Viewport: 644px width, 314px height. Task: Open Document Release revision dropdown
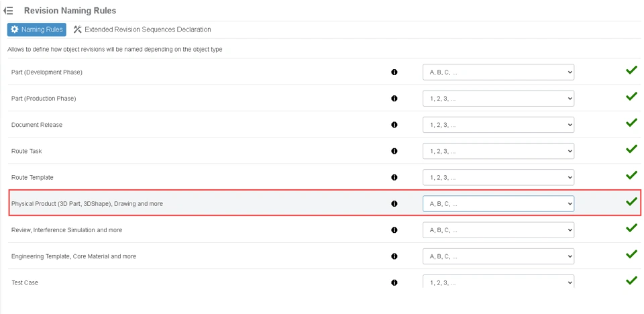pos(498,125)
